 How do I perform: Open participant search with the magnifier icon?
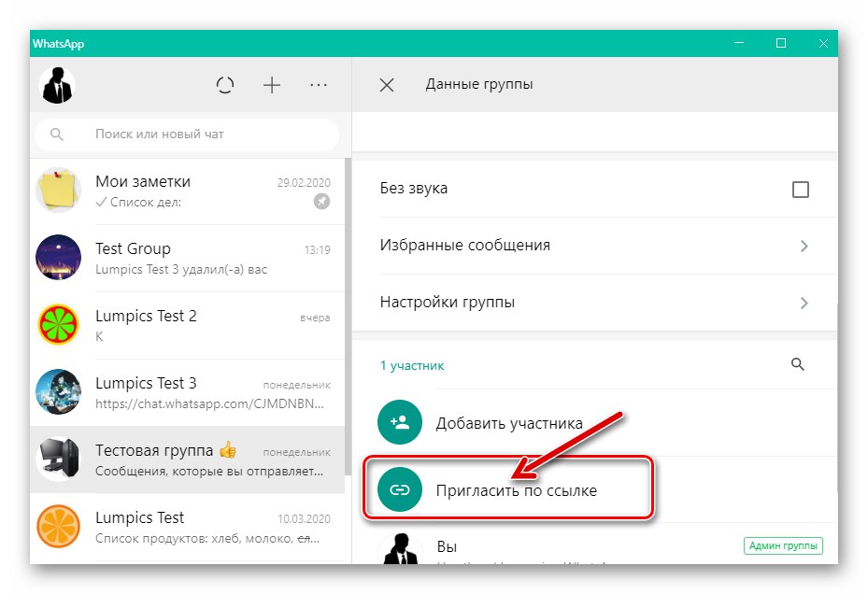798,365
